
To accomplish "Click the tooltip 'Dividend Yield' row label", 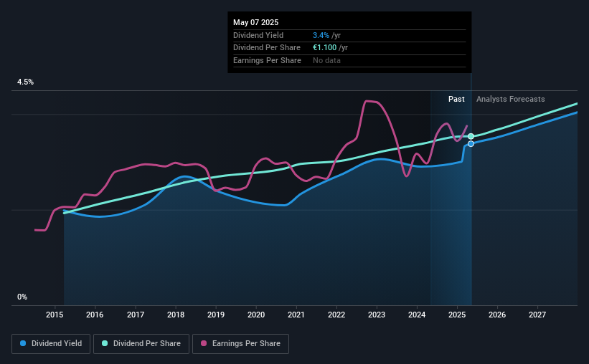I will pos(258,35).
